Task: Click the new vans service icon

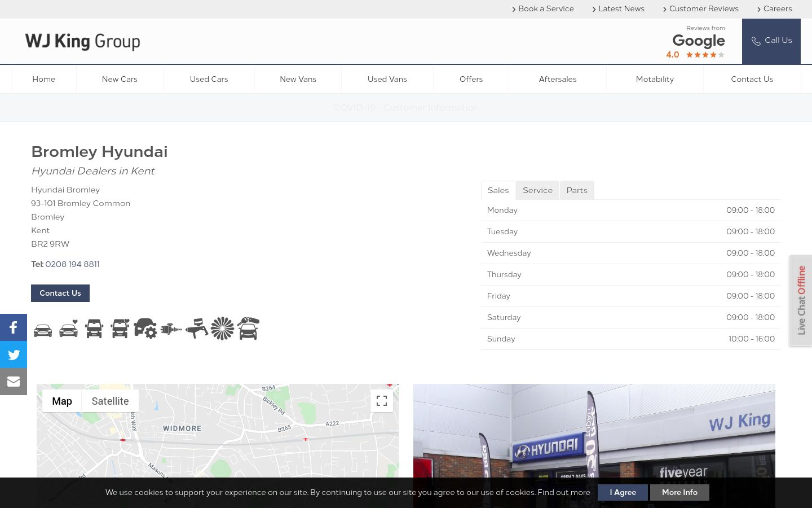Action: point(94,329)
